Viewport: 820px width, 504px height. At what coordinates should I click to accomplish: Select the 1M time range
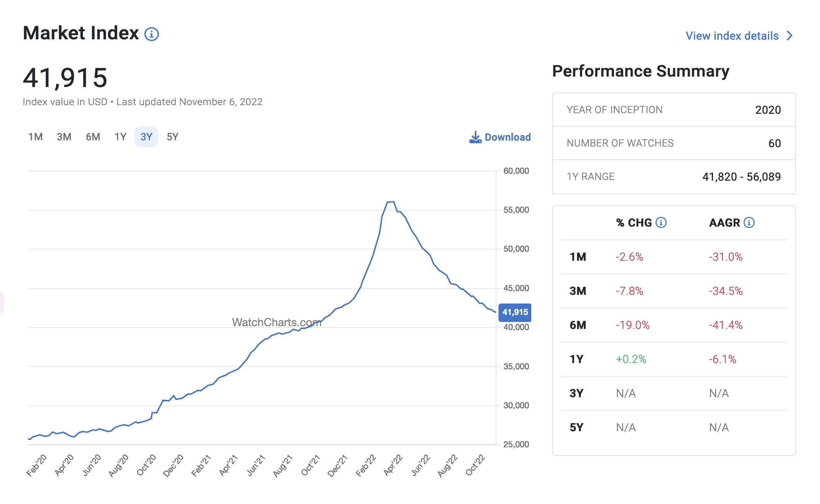[x=36, y=137]
